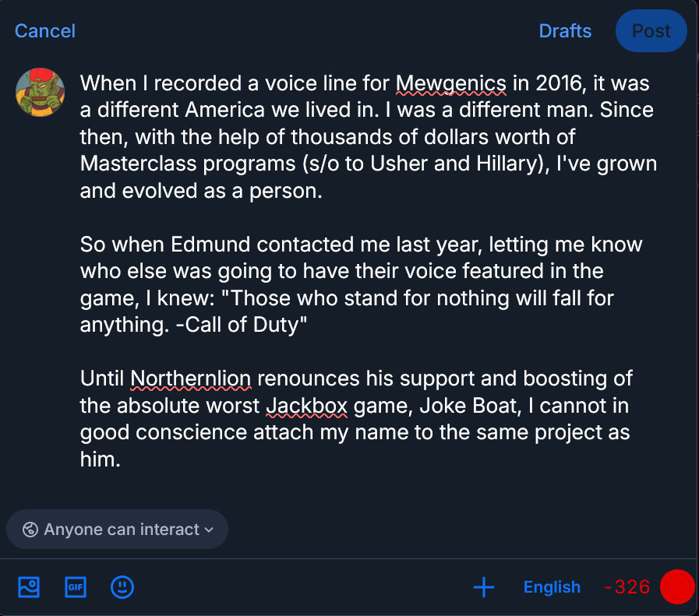The image size is (699, 616).
Task: Add an image to the post
Action: (29, 587)
